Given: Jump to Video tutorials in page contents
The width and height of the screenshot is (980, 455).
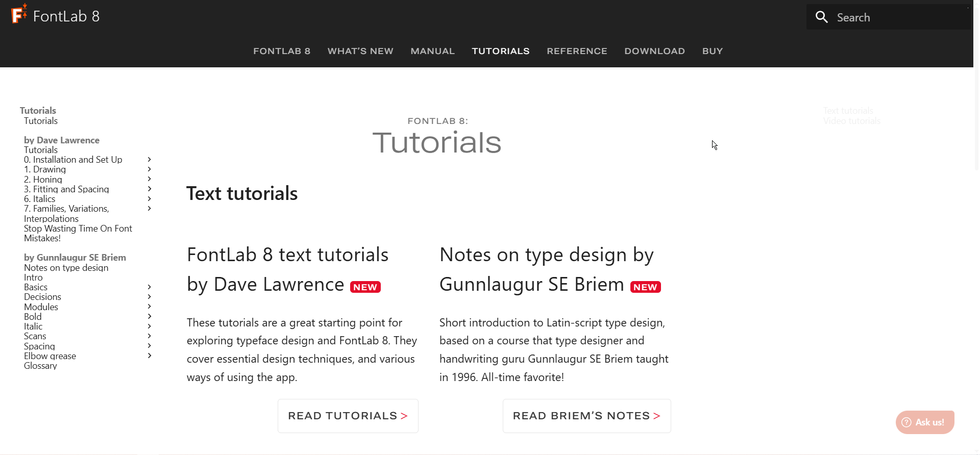Looking at the screenshot, I should tap(851, 121).
